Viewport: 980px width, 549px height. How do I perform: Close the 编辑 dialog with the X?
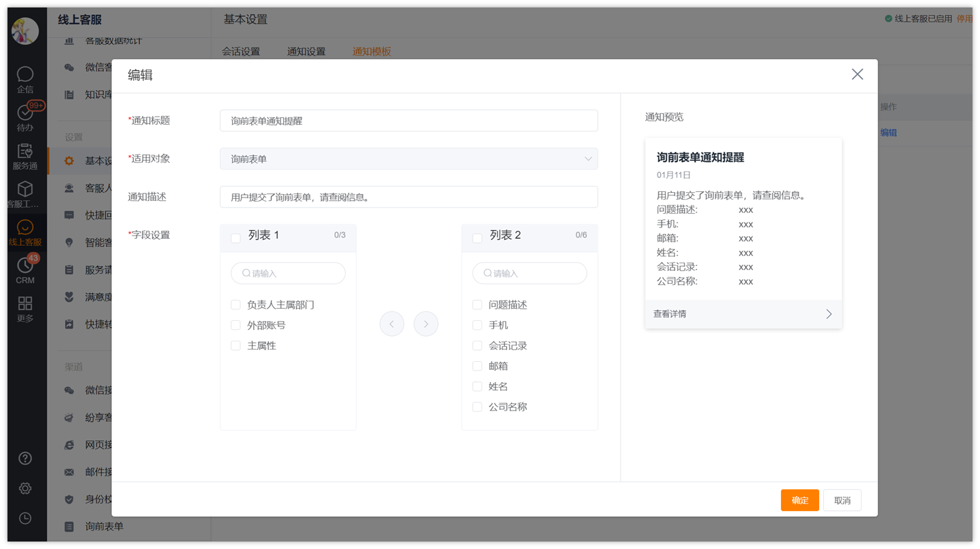click(858, 75)
